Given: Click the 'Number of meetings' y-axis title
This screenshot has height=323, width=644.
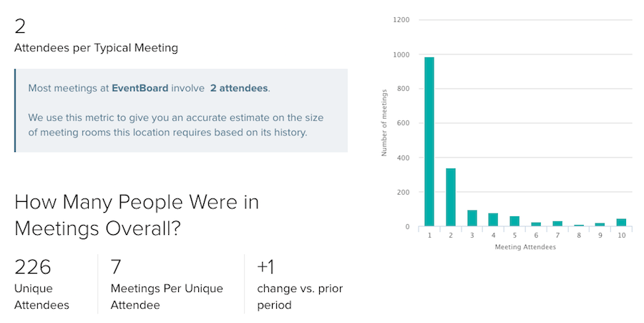Looking at the screenshot, I should pos(384,123).
